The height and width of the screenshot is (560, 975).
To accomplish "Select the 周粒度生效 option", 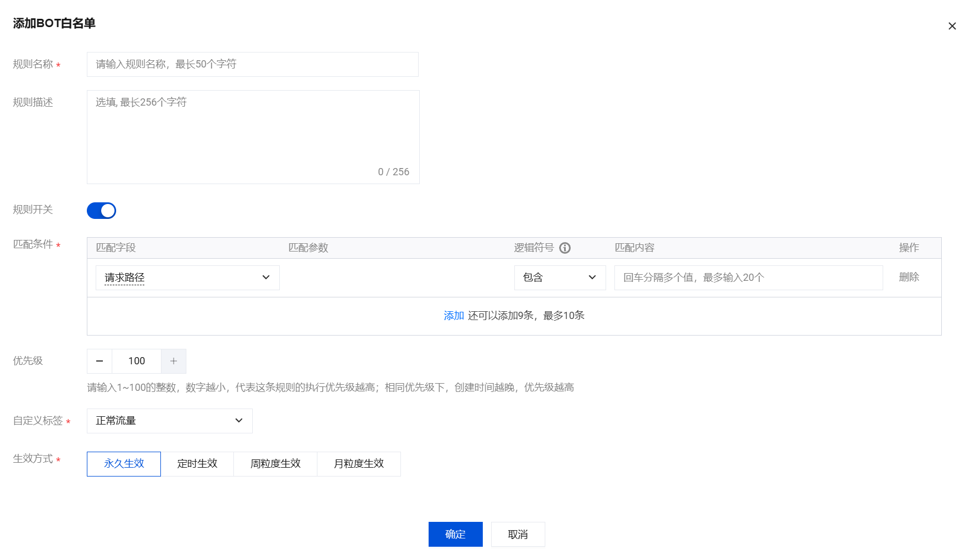I will [275, 464].
